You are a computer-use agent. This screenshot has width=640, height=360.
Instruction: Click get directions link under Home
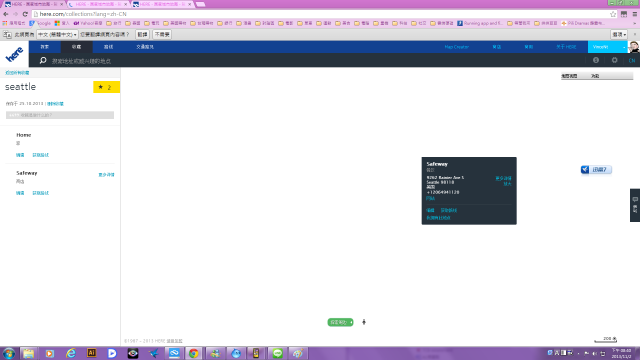(x=40, y=155)
